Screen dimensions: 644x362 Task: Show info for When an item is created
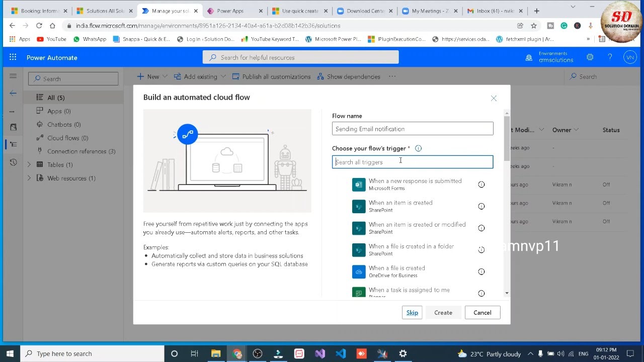[481, 206]
